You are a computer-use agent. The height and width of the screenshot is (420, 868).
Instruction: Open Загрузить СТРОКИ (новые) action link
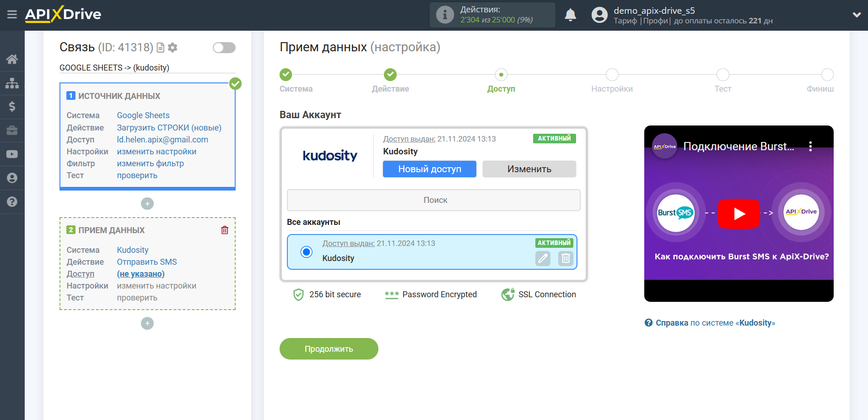169,128
